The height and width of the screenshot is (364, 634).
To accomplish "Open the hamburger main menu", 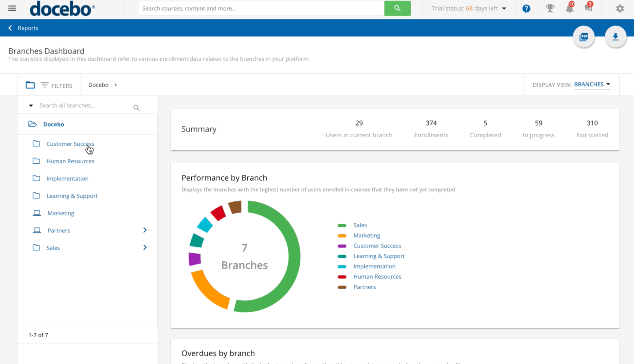I will (12, 8).
